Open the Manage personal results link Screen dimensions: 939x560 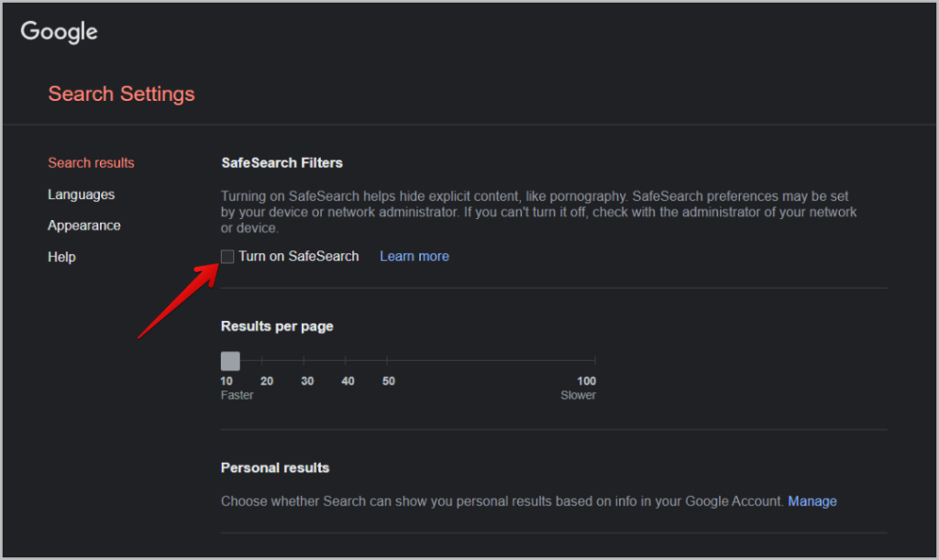pos(812,501)
